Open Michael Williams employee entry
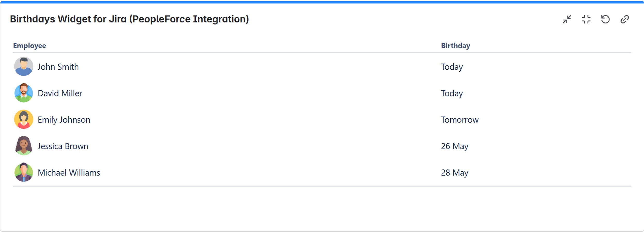This screenshot has height=232, width=644. click(69, 172)
